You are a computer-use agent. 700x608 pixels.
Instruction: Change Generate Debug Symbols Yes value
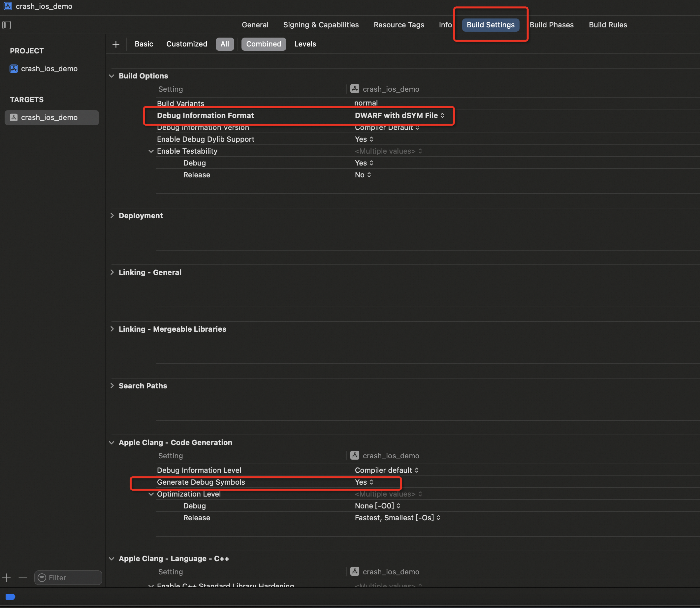(x=364, y=482)
